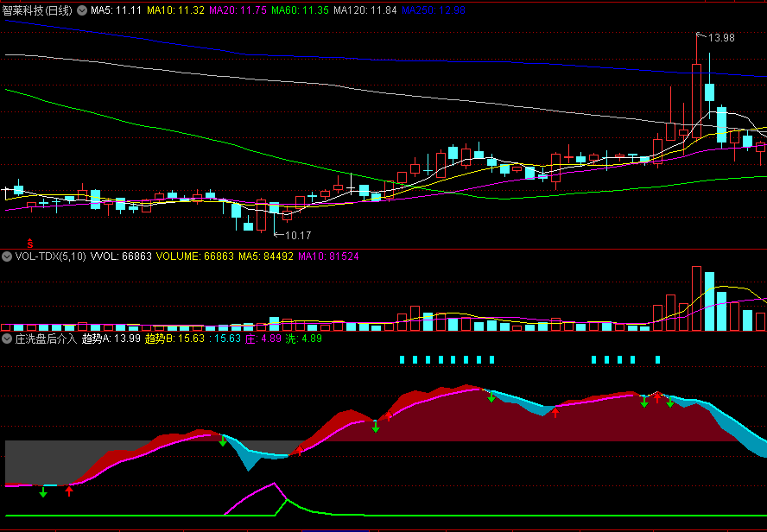Open the dropdown beside 智莱科技(日线)
Screen dimensions: 767x532
(82, 9)
